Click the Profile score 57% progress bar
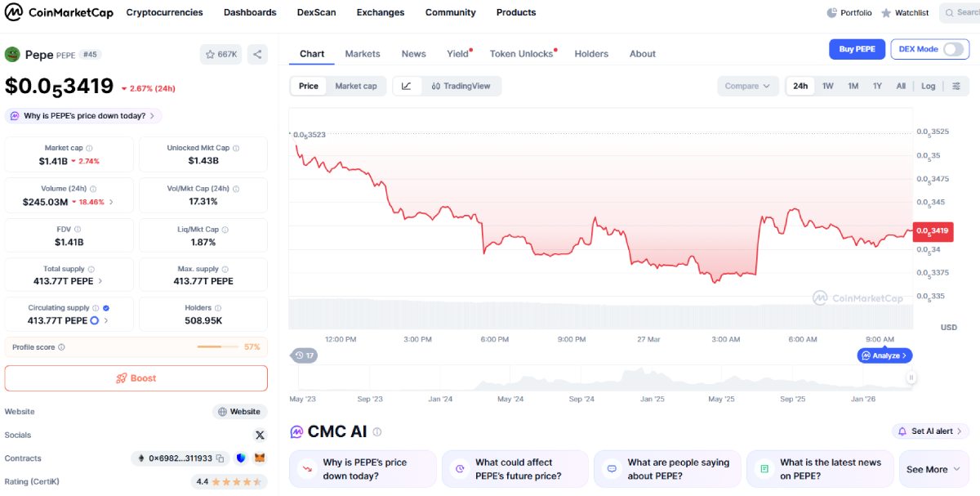Viewport: 980px width, 496px height. [x=218, y=347]
